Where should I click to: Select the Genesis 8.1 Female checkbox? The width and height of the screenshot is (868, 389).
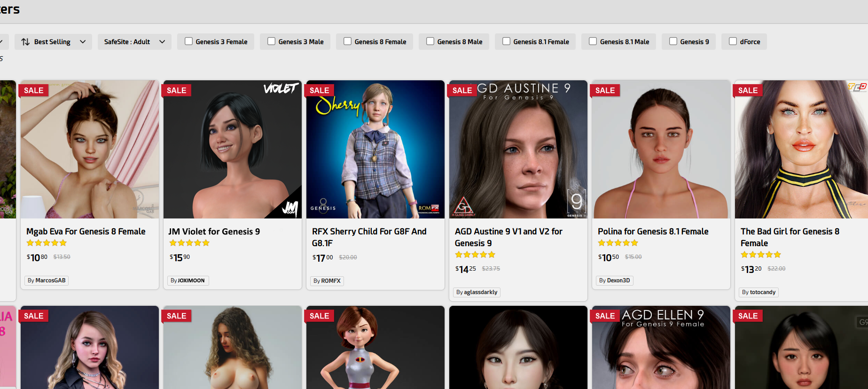click(x=506, y=41)
